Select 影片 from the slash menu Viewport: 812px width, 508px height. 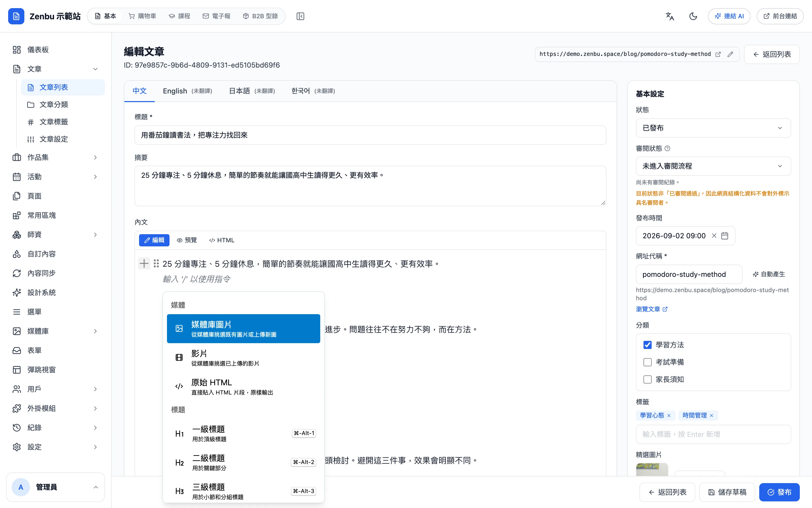243,357
